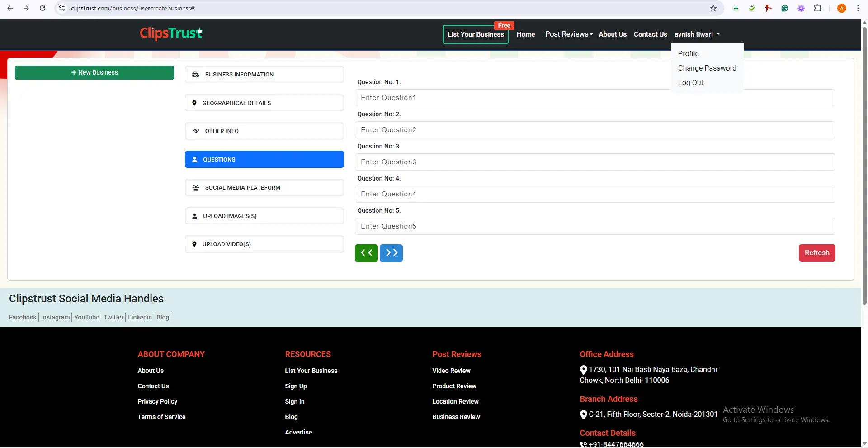
Task: Open footer Location Review link
Action: point(455,401)
